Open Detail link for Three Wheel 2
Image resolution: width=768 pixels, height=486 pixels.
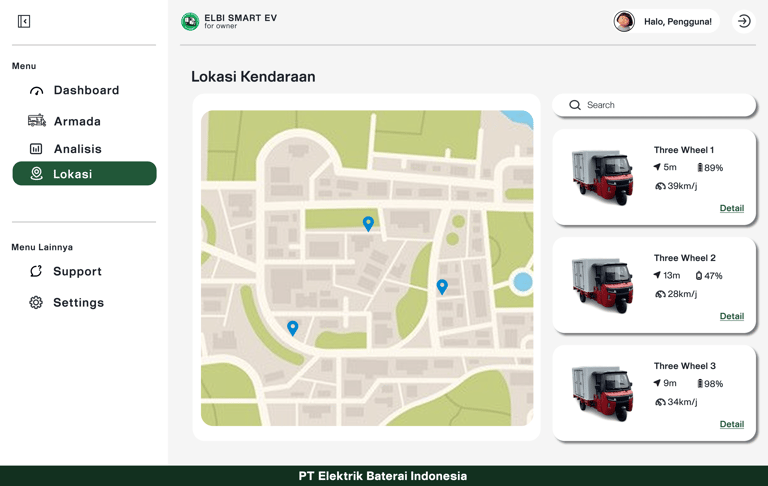[x=732, y=316]
